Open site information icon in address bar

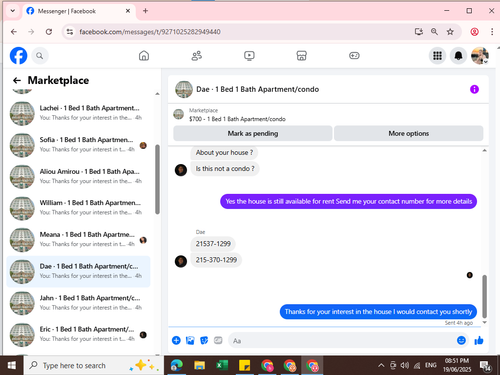(x=69, y=32)
